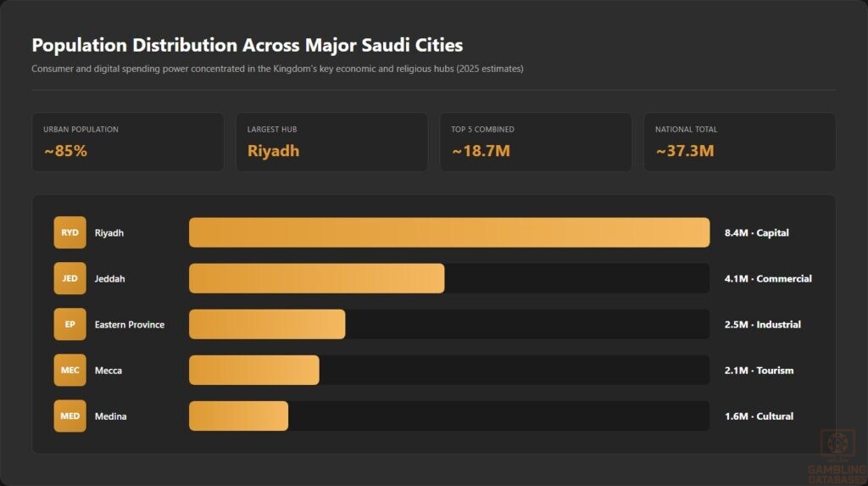The height and width of the screenshot is (486, 868).
Task: Select the Eastern Province population bar
Action: click(267, 324)
